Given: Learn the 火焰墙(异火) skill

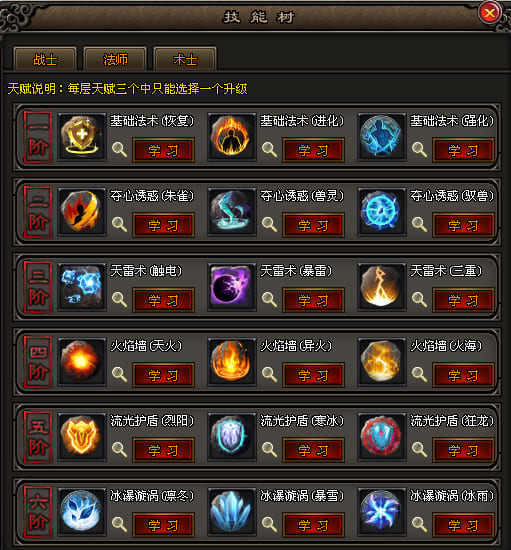Looking at the screenshot, I should (x=313, y=375).
